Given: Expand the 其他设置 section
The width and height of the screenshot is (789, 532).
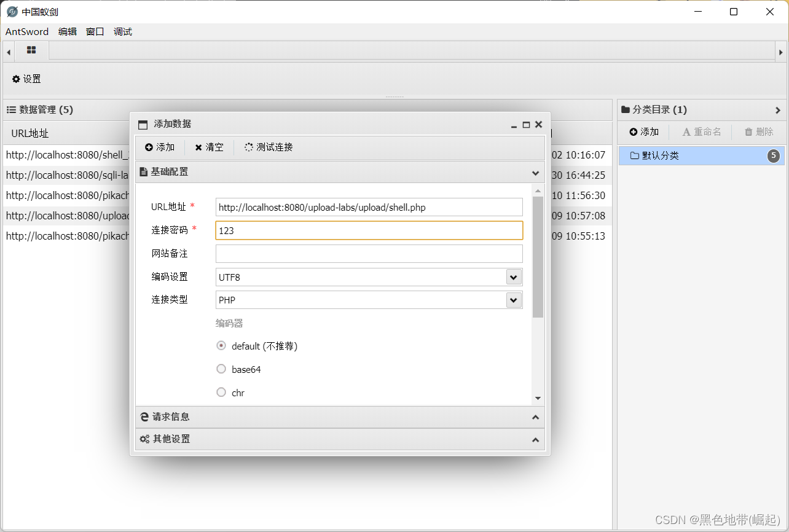Looking at the screenshot, I should [x=535, y=440].
